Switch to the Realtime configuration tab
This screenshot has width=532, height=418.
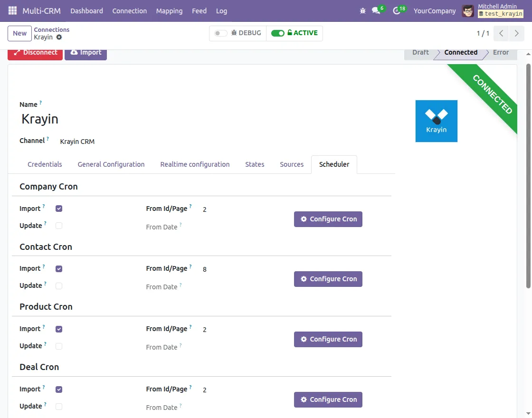(x=195, y=164)
